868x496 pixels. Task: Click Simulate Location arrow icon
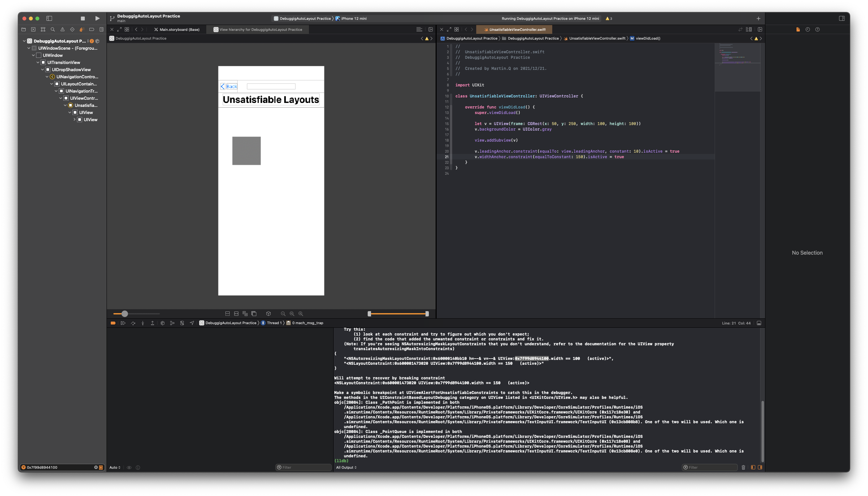192,323
